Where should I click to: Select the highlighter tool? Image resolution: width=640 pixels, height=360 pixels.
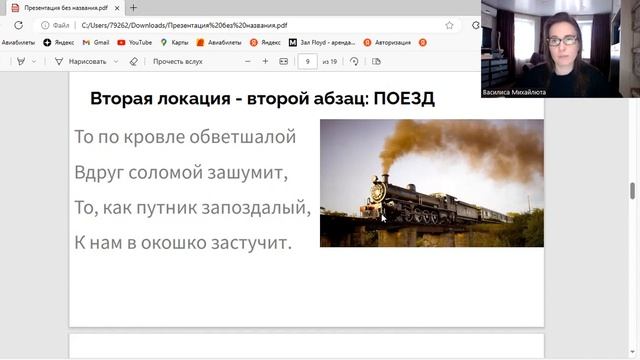coord(21,61)
